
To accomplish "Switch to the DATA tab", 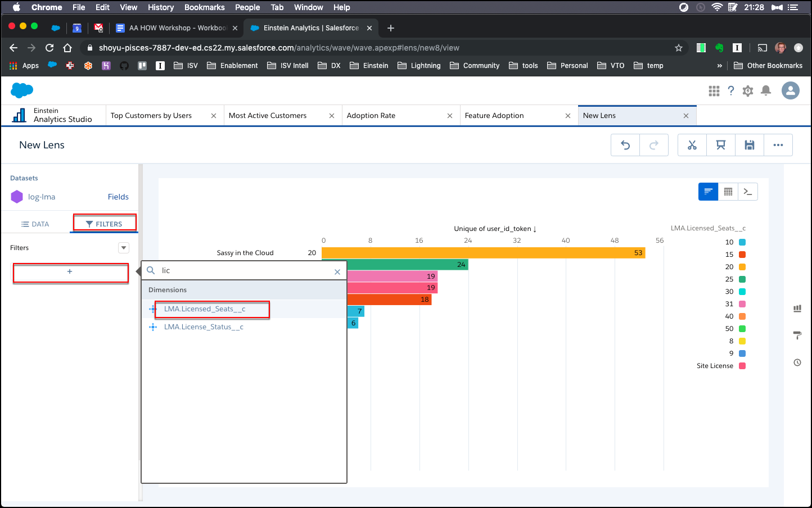I will (35, 224).
